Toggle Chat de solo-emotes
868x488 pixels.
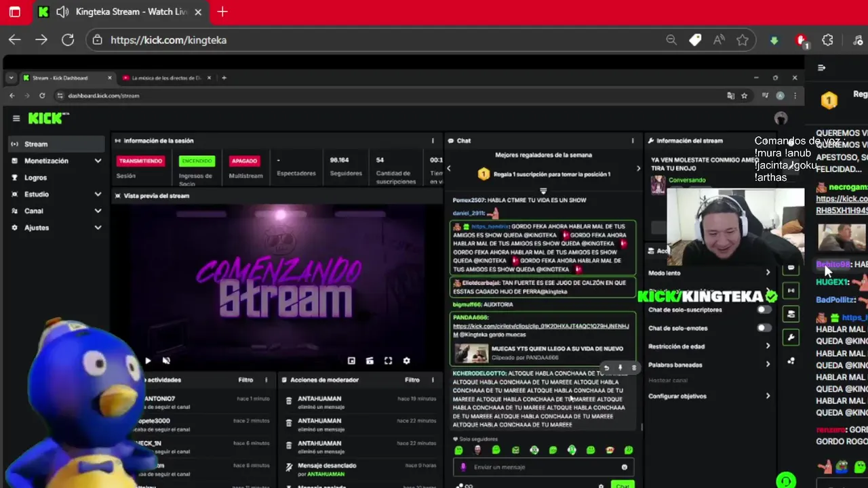pos(764,328)
